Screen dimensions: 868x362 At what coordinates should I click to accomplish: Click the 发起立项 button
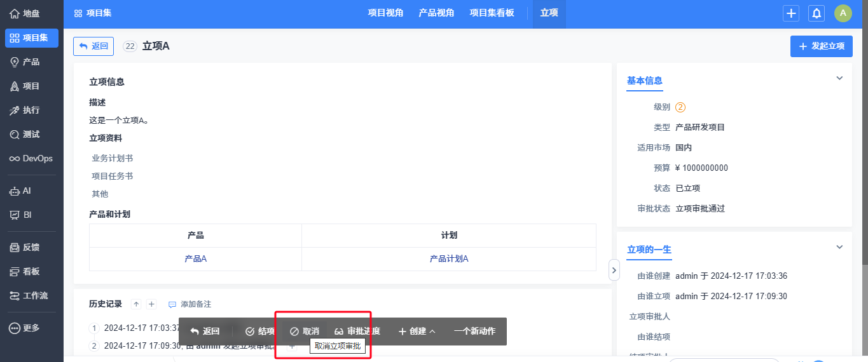(x=821, y=46)
